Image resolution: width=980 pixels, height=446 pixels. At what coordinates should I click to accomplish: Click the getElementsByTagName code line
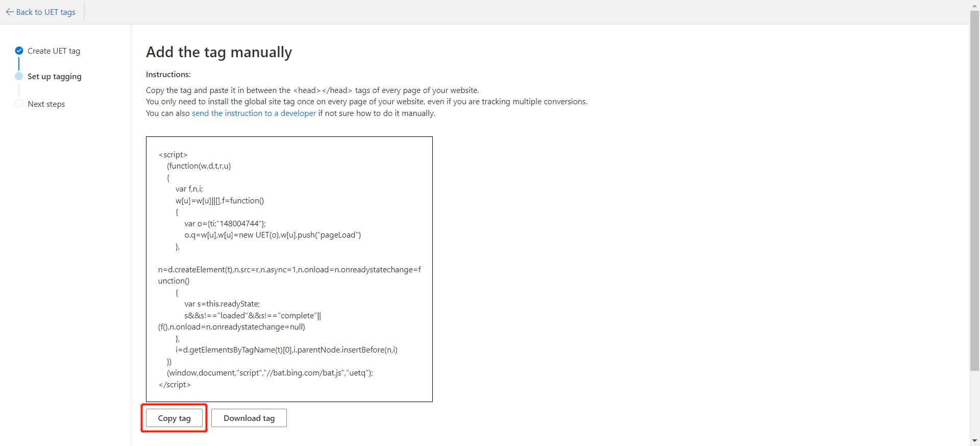286,349
